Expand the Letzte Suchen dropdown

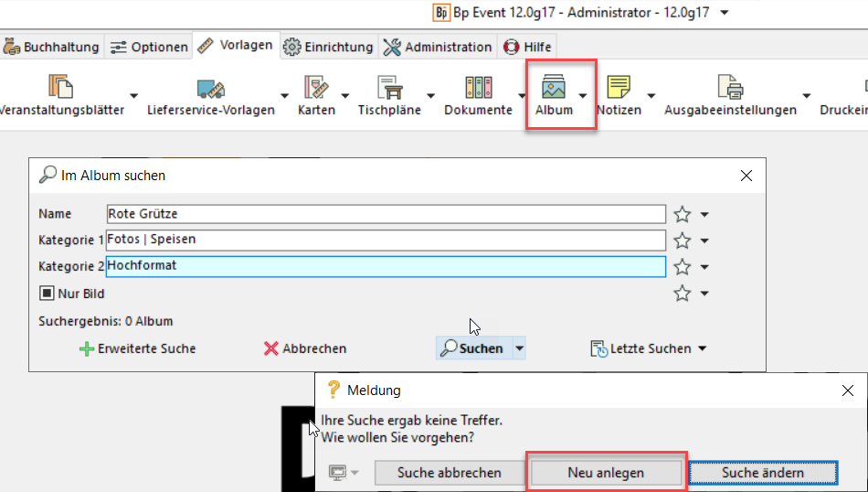pyautogui.click(x=702, y=348)
